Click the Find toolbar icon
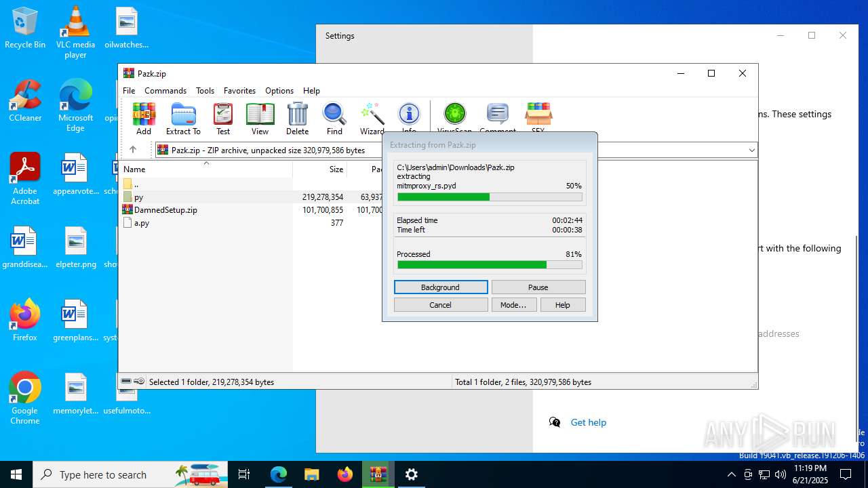 [334, 119]
